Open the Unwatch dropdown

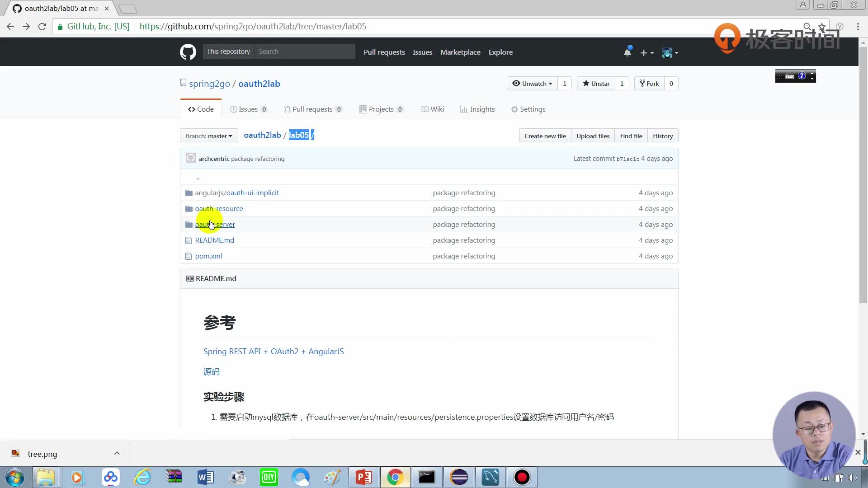click(532, 83)
